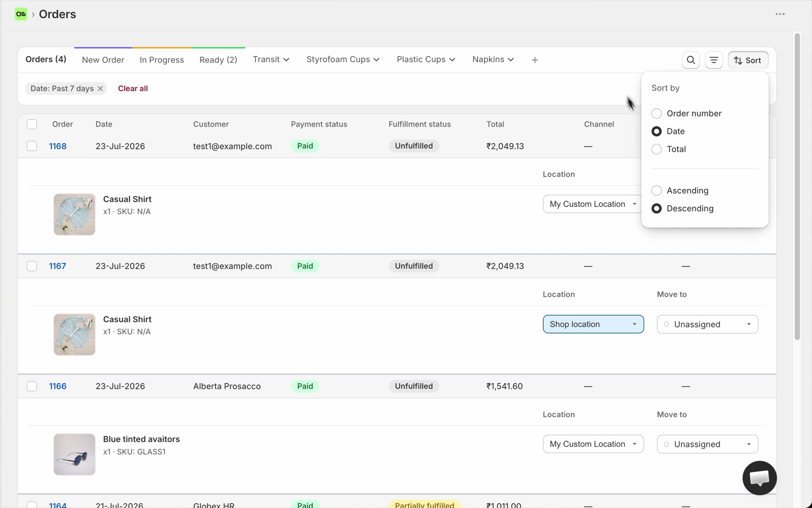Screen dimensions: 812x508
Task: Remove the Date: Past 7 days filter
Action: 100,89
